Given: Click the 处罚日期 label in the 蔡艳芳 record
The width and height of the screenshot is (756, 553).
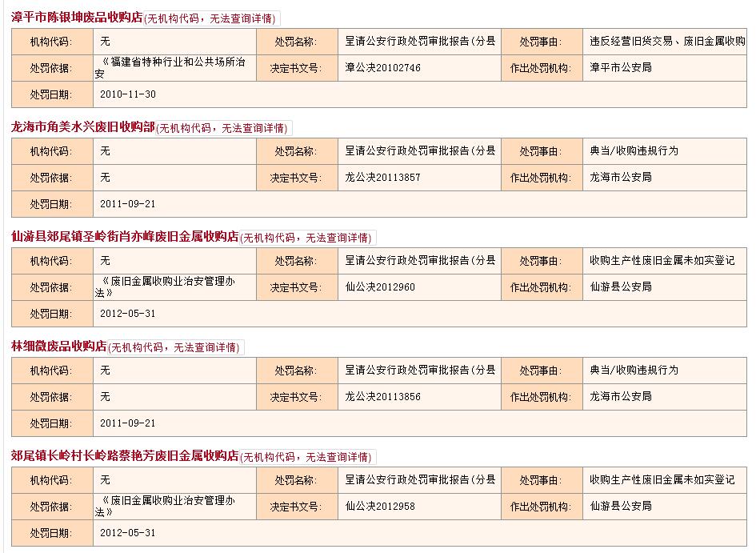Looking at the screenshot, I should 51,533.
